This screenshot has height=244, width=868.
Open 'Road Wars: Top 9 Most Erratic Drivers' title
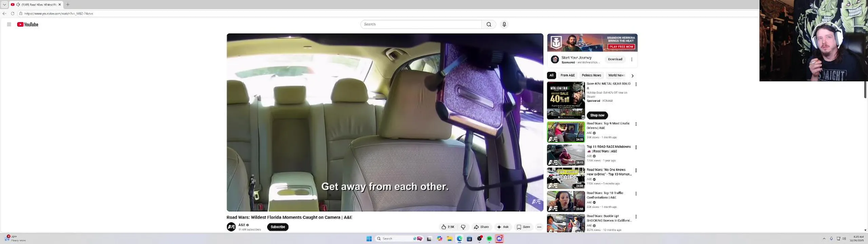coord(608,126)
